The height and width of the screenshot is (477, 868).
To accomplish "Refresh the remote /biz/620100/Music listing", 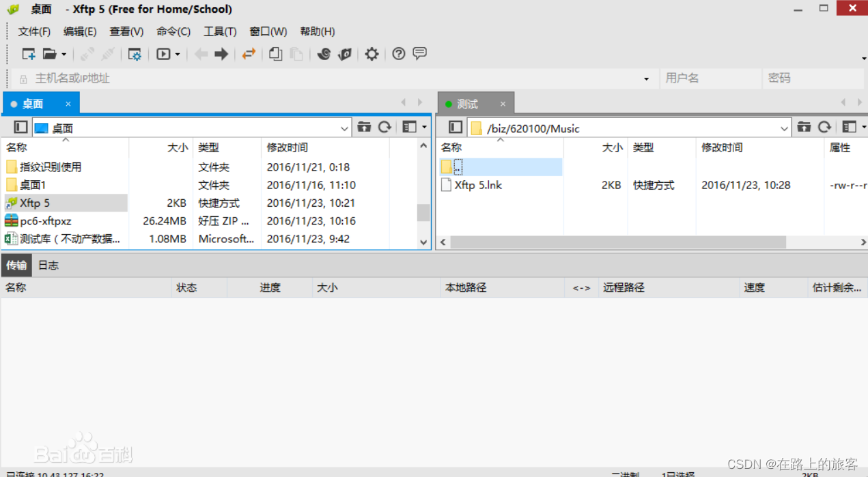I will tap(825, 127).
